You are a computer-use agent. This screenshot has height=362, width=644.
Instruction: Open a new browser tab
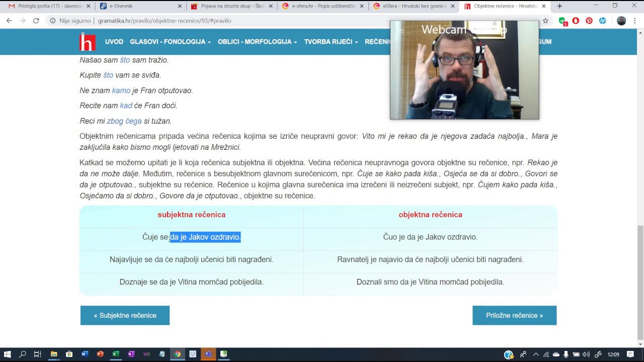(x=559, y=6)
